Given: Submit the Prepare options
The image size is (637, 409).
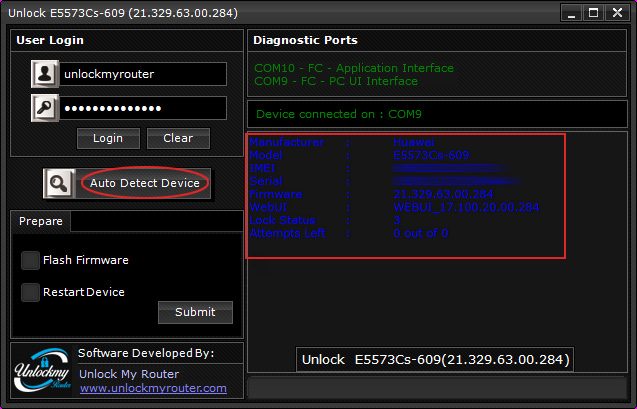Looking at the screenshot, I should (x=195, y=312).
